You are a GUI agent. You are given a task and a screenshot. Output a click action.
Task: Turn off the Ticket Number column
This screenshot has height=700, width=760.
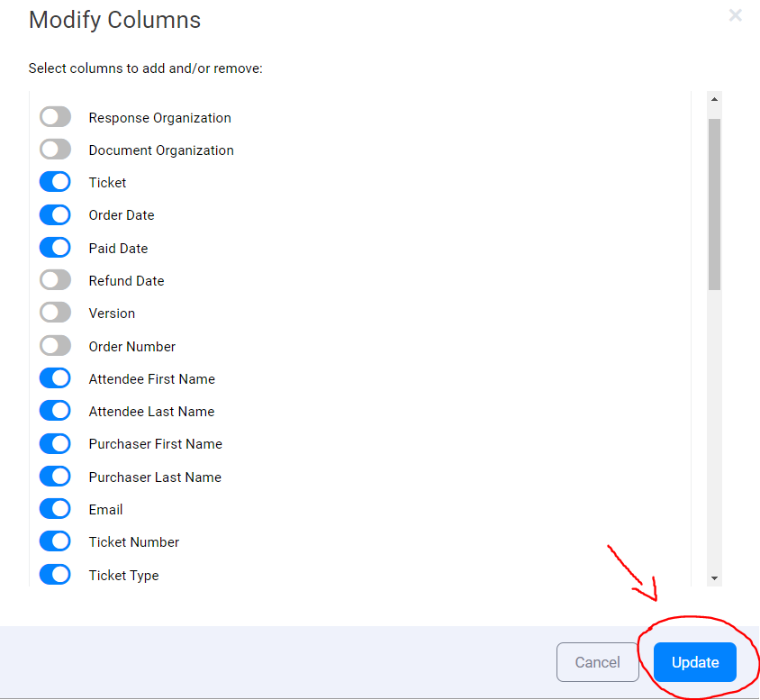pyautogui.click(x=55, y=541)
